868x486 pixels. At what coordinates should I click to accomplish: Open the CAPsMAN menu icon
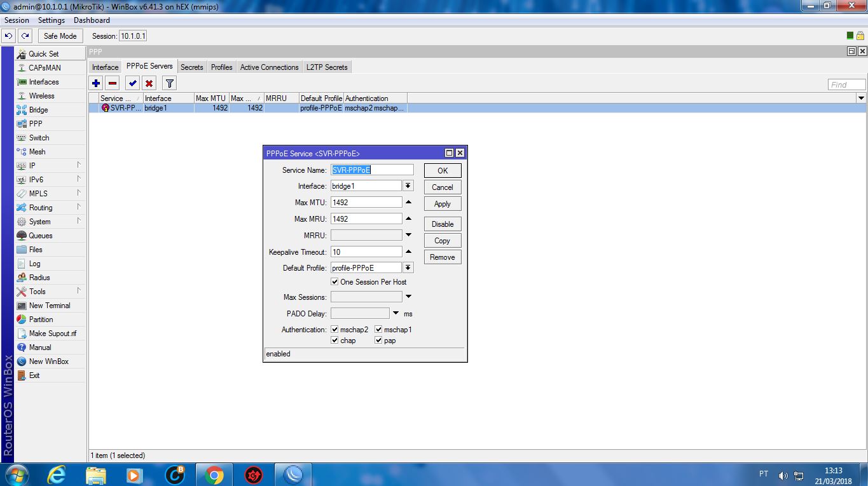[x=22, y=68]
